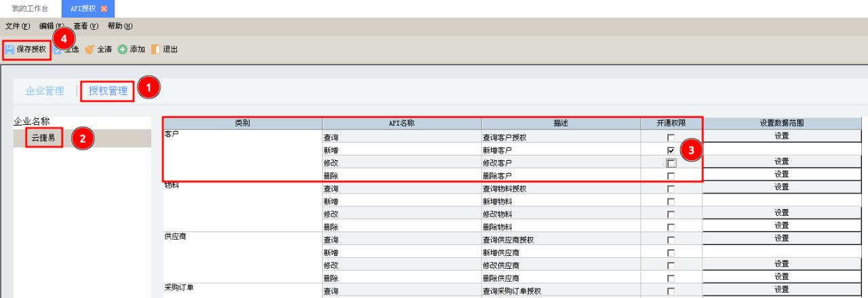Open the 编辑 menu
This screenshot has height=298, width=868.
click(52, 26)
